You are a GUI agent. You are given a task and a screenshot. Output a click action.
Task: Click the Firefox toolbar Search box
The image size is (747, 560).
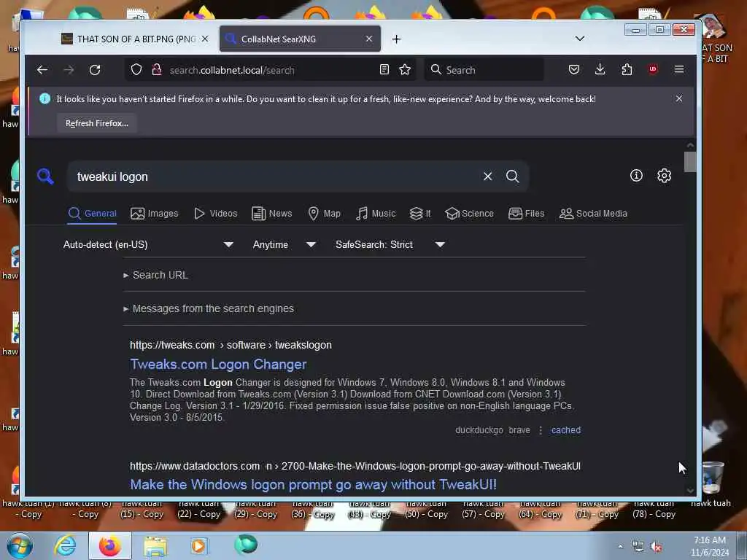click(484, 70)
